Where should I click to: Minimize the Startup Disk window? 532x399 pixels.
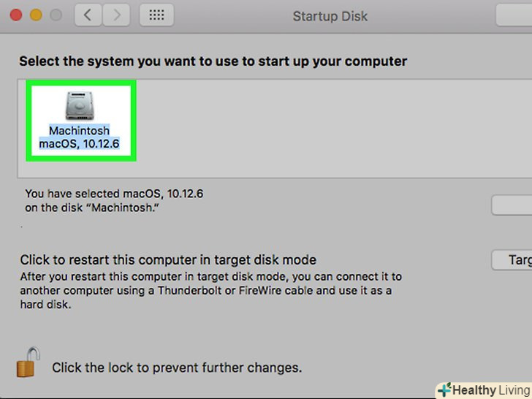click(x=34, y=15)
